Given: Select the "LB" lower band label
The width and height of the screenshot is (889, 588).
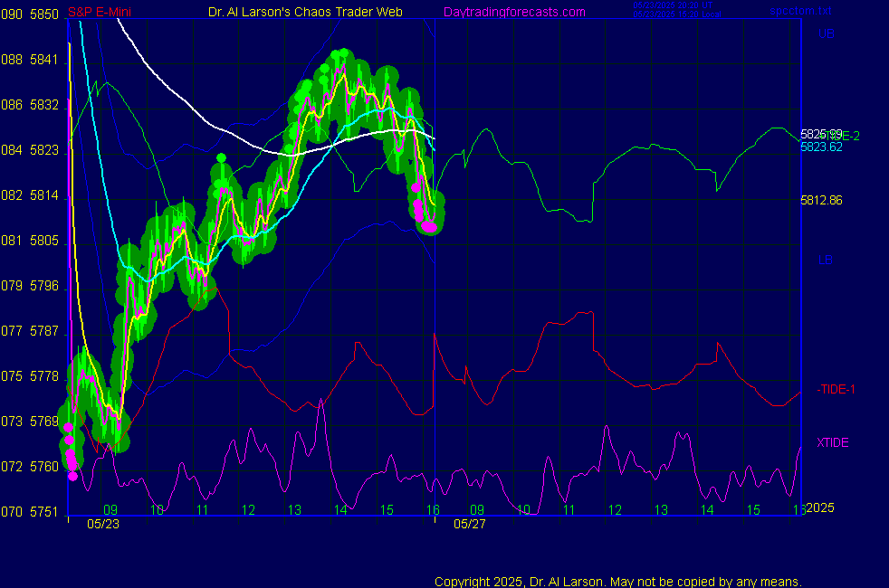Looking at the screenshot, I should [x=825, y=260].
